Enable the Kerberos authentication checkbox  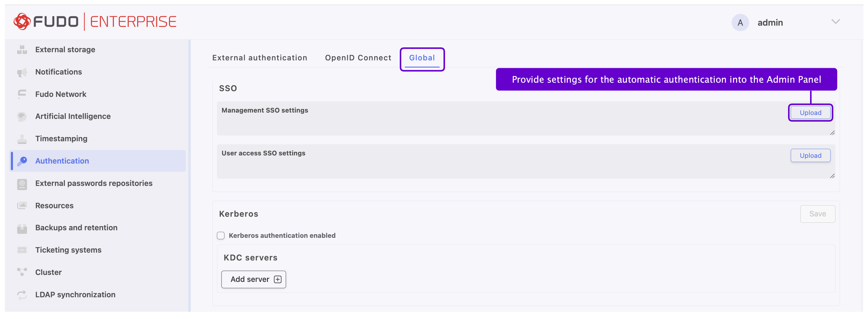[221, 236]
